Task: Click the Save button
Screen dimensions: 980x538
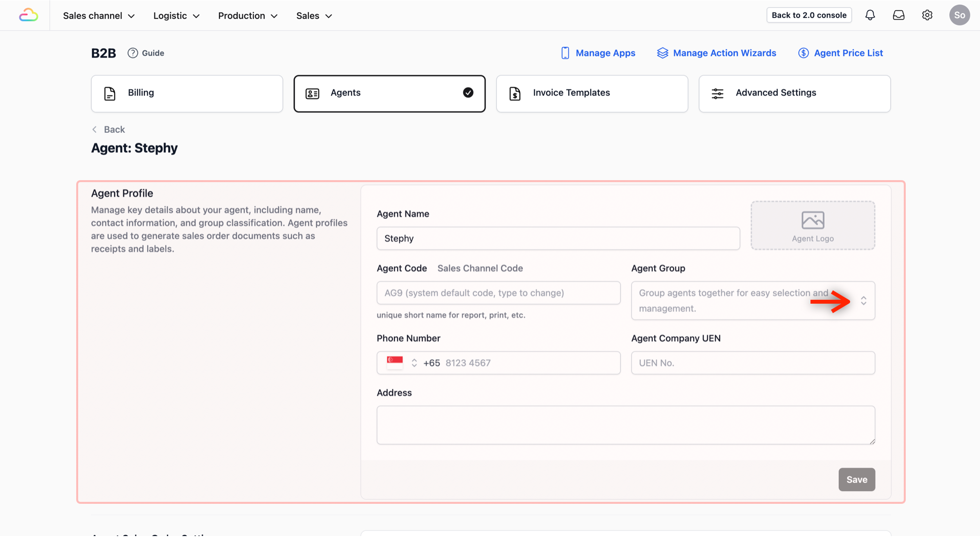Action: coord(856,479)
